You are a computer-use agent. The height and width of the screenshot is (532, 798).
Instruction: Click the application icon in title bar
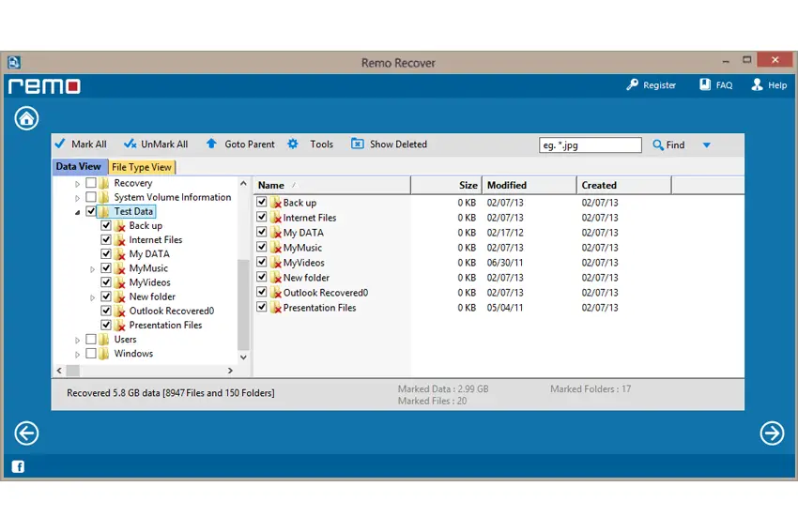pos(14,63)
